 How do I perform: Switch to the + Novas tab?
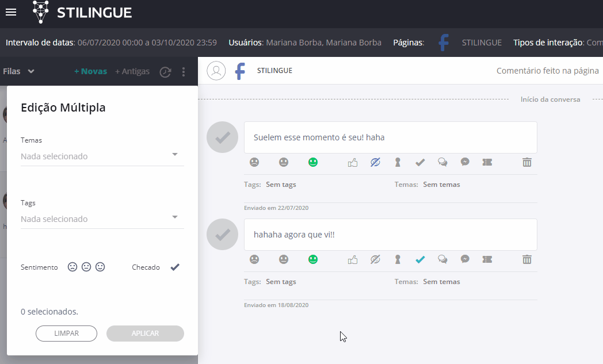pos(90,71)
